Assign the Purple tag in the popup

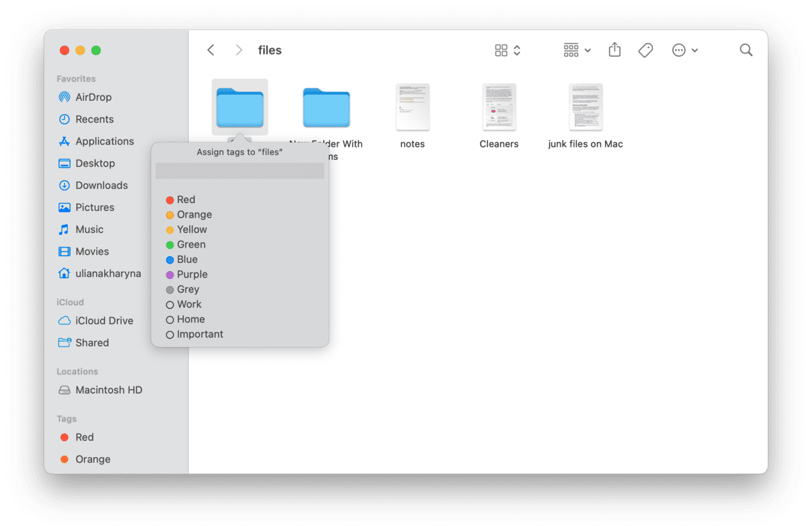click(x=186, y=274)
